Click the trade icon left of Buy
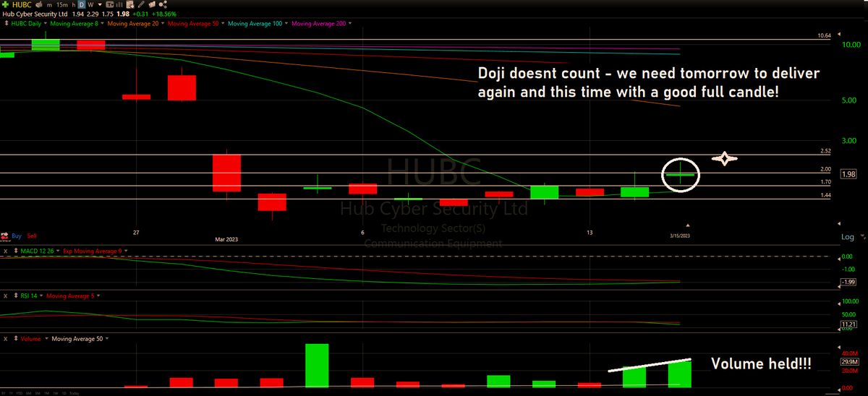The width and height of the screenshot is (868, 396). point(5,236)
